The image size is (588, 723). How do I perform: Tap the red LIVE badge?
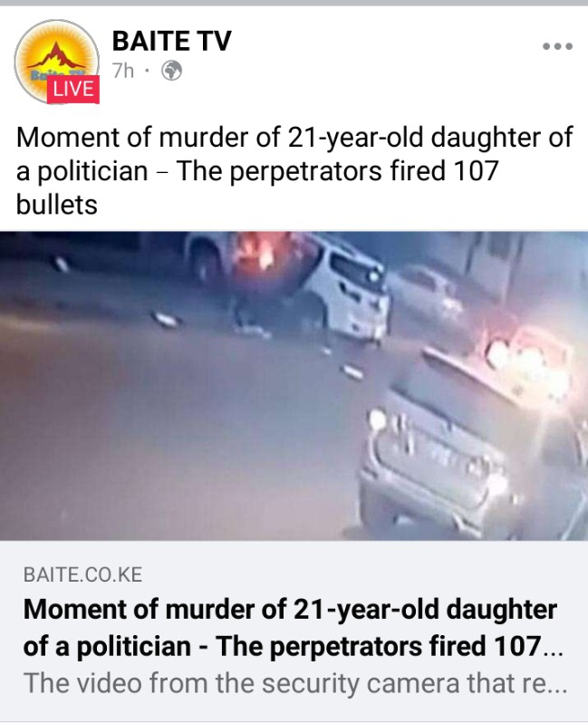[x=72, y=89]
